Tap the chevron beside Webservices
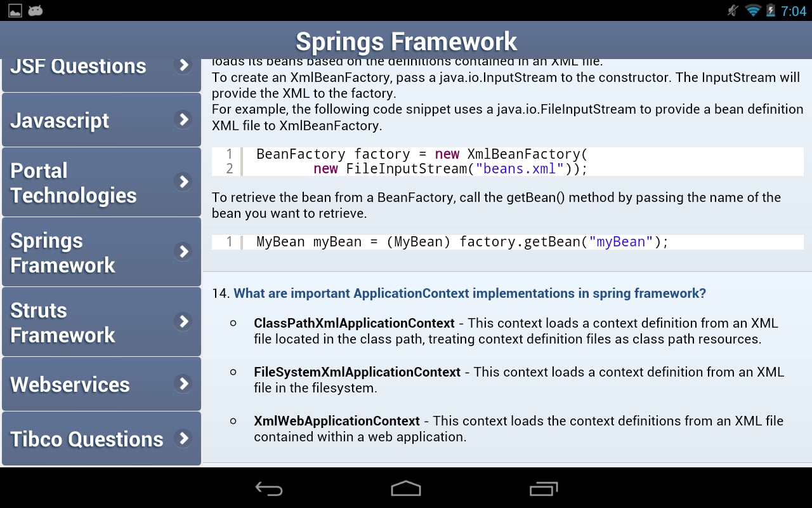This screenshot has width=812, height=508. [183, 384]
